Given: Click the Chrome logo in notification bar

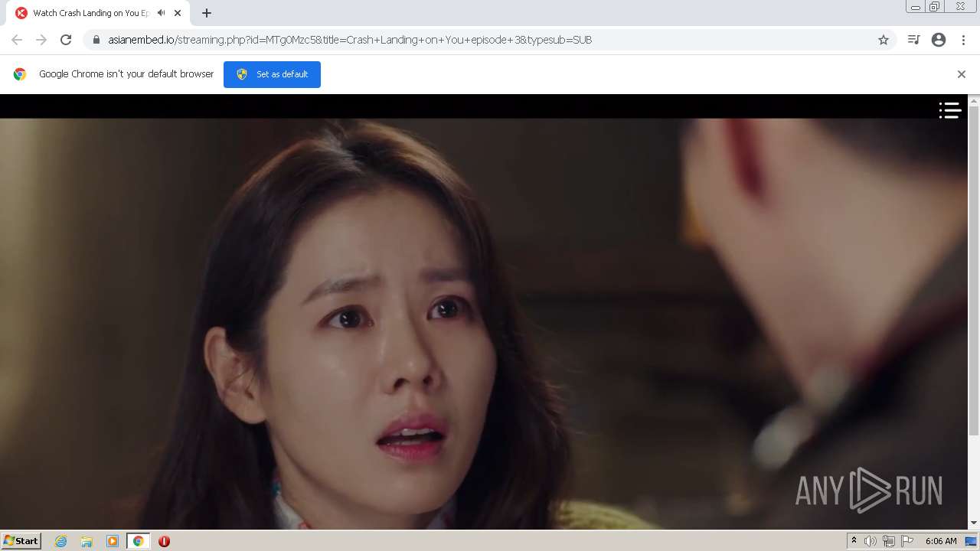Looking at the screenshot, I should (20, 74).
